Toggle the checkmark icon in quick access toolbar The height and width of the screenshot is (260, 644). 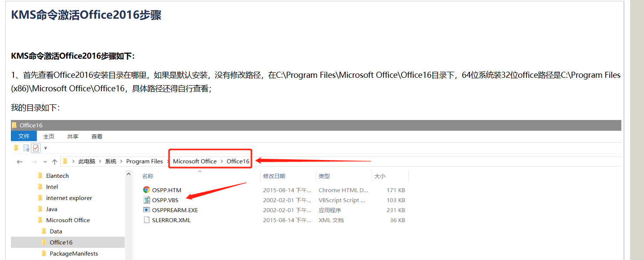[36, 148]
